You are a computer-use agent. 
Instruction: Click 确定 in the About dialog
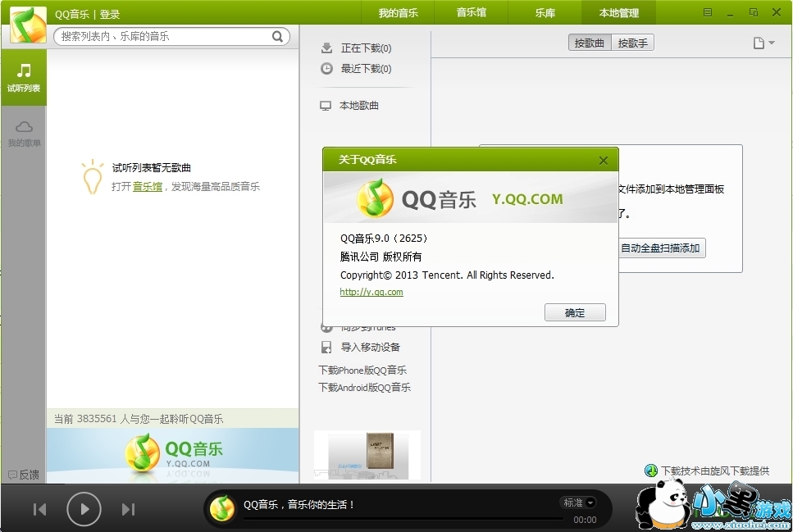575,312
